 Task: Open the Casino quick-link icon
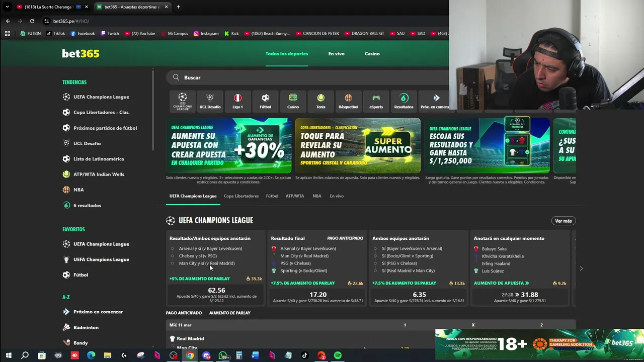[293, 101]
